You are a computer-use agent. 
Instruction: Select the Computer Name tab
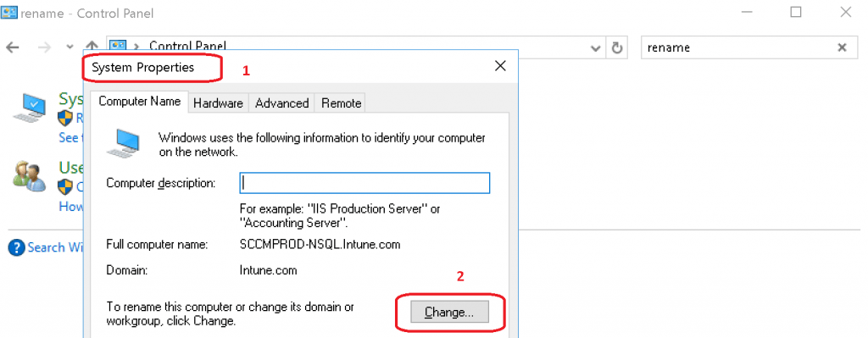point(140,102)
